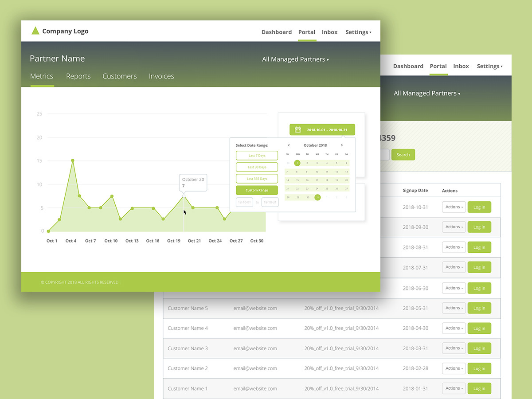Click Log in for Customer Name 2

click(x=479, y=368)
